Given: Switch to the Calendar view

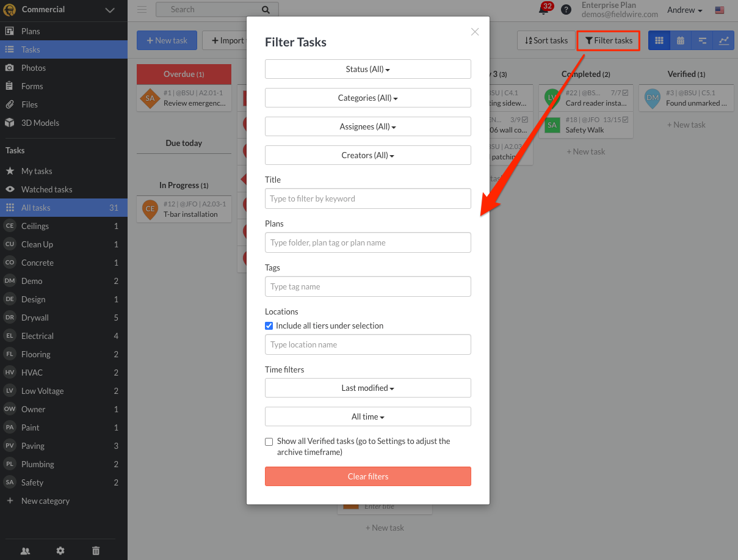Looking at the screenshot, I should (681, 40).
